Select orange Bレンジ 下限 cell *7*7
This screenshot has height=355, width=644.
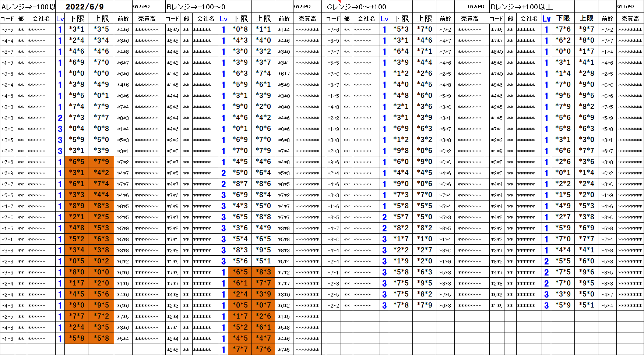point(240,349)
